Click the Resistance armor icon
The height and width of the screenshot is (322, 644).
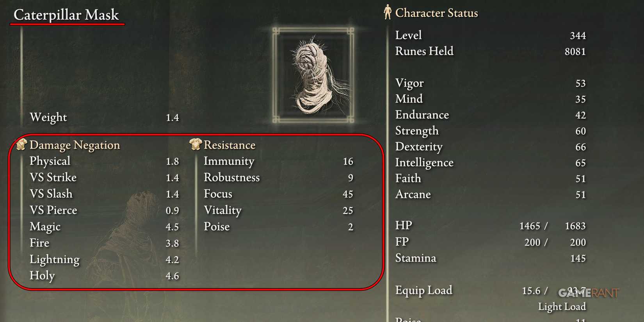pos(195,144)
